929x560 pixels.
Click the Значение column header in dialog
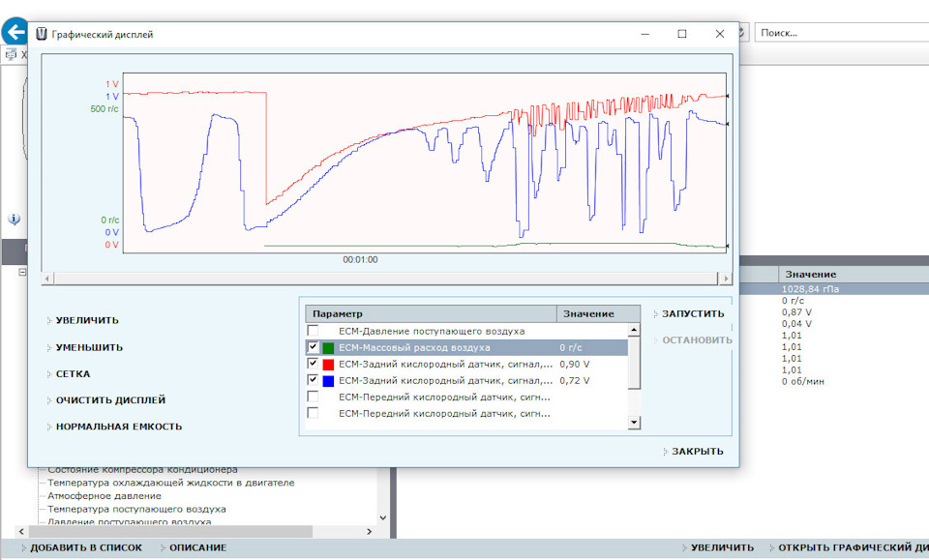click(598, 313)
